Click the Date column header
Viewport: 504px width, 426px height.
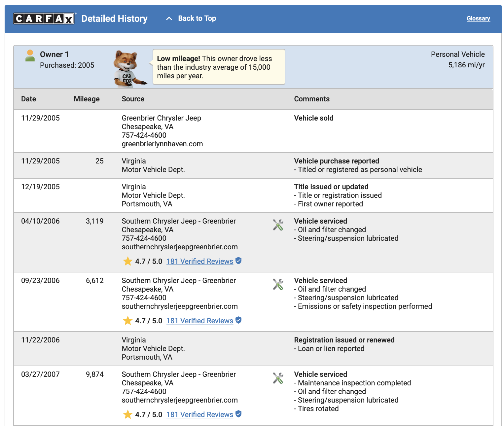[x=29, y=99]
